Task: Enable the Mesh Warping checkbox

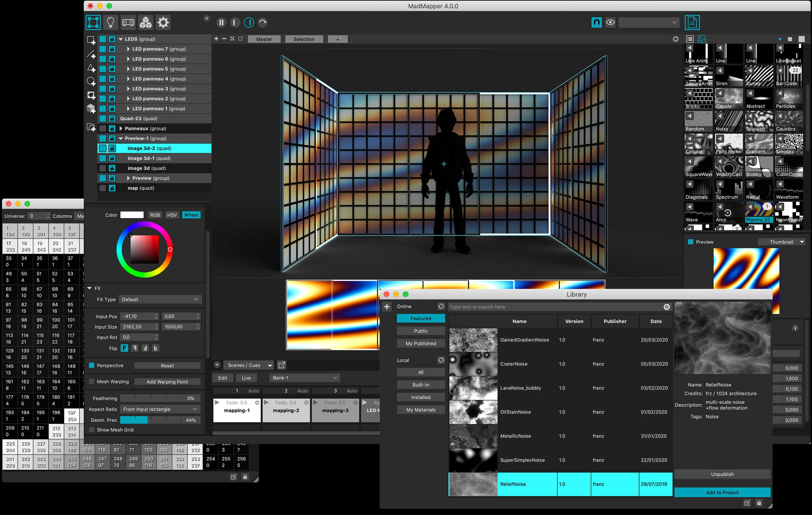Action: [x=92, y=381]
